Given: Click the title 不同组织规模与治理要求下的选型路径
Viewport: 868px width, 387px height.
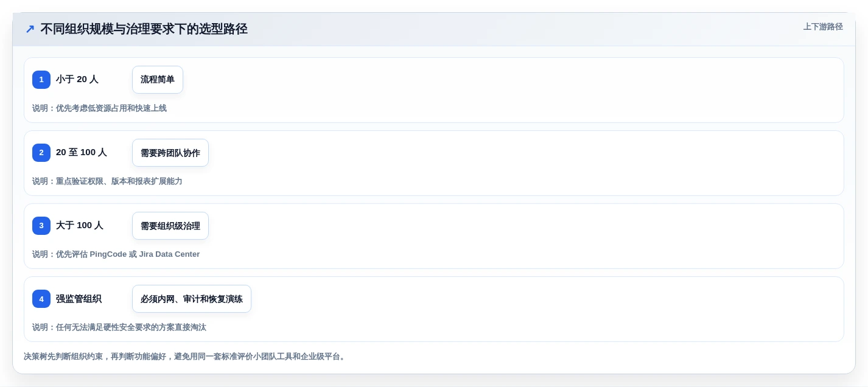Looking at the screenshot, I should click(144, 29).
